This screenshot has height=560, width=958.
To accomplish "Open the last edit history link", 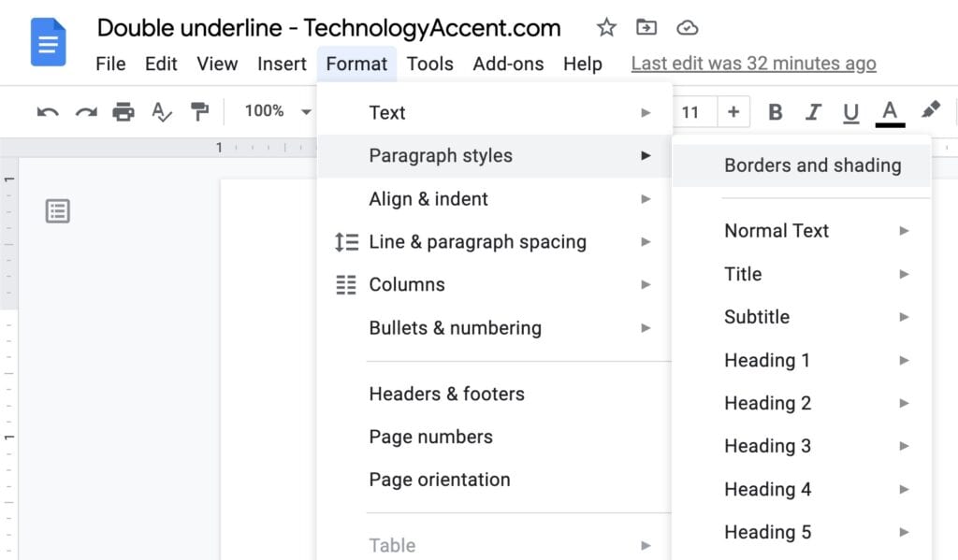I will [753, 64].
